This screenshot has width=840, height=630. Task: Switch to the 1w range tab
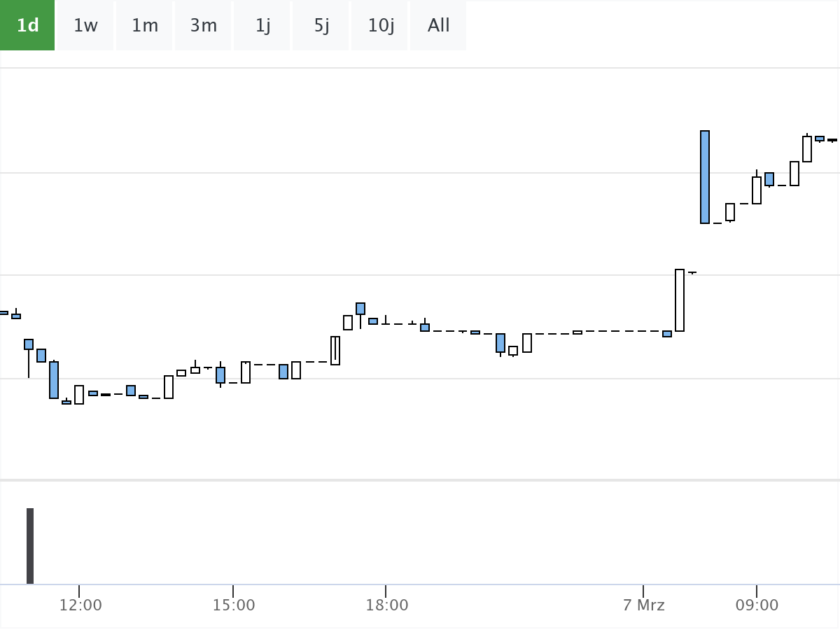pyautogui.click(x=85, y=25)
